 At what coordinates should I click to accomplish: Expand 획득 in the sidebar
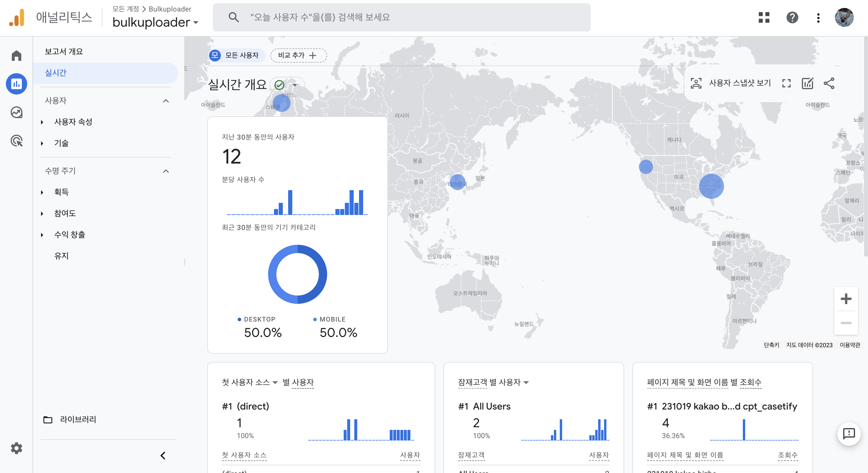(x=42, y=193)
